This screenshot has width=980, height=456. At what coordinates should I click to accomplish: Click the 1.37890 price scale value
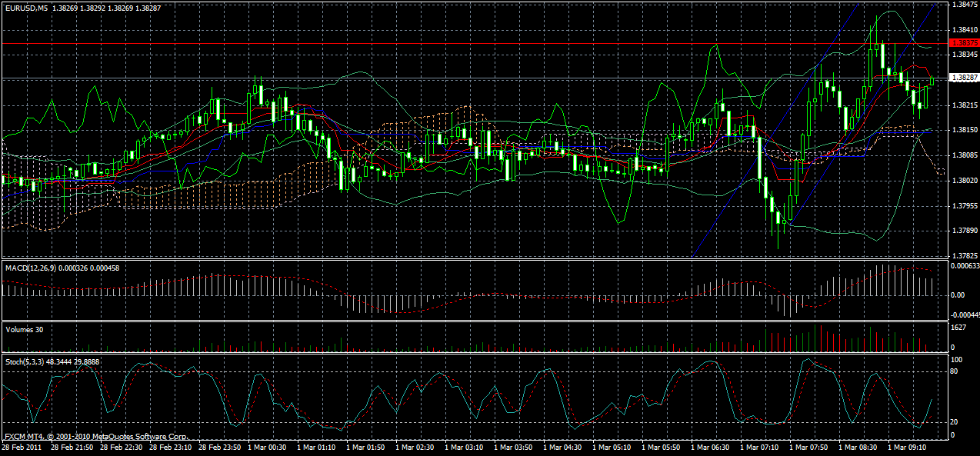pos(965,230)
